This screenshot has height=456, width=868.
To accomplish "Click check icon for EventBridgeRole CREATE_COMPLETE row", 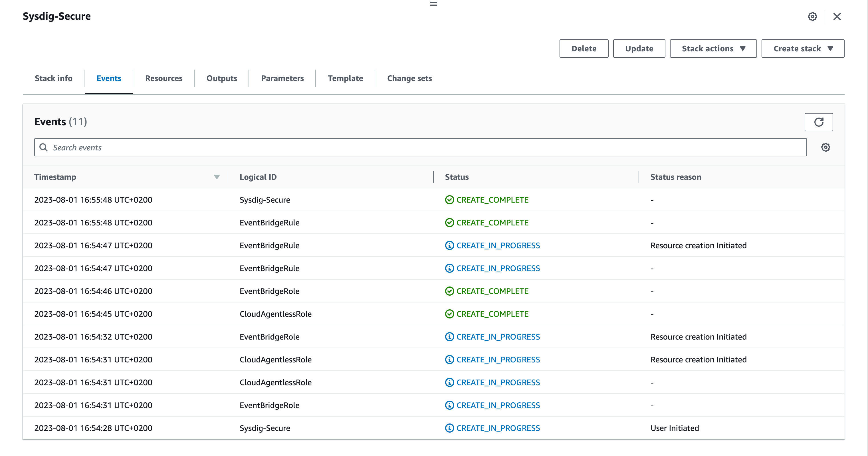I will pyautogui.click(x=449, y=291).
